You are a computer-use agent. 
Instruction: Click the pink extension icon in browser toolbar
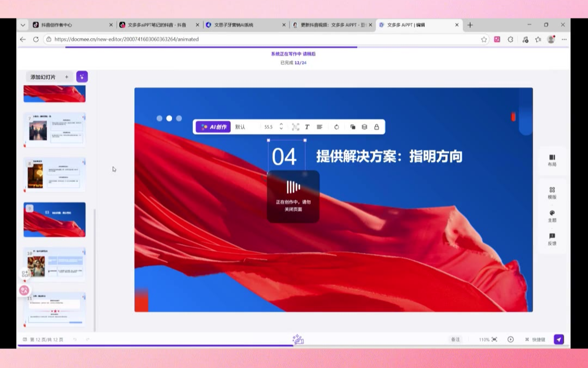click(497, 39)
